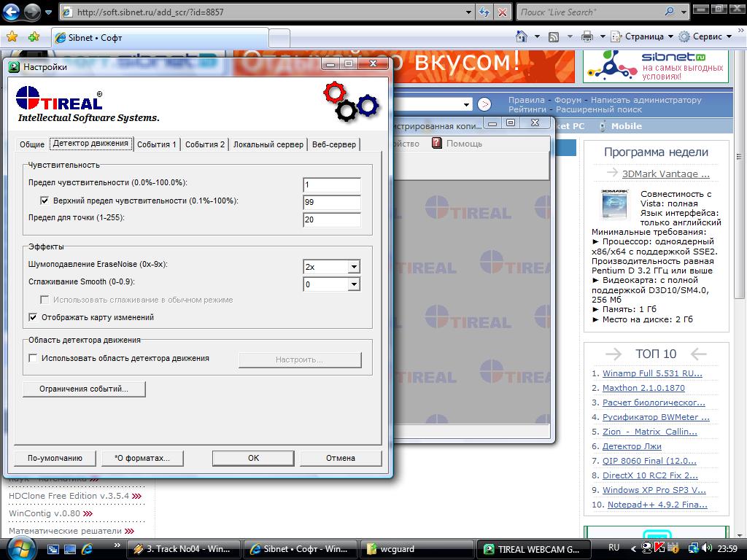Screen dimensions: 747x560
Task: Click the Home icon in browser toolbar
Action: pyautogui.click(x=522, y=36)
